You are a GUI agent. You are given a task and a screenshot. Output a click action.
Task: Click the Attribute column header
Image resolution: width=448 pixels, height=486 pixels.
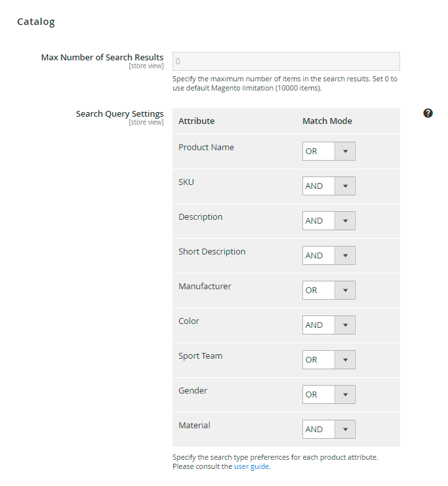pyautogui.click(x=196, y=121)
